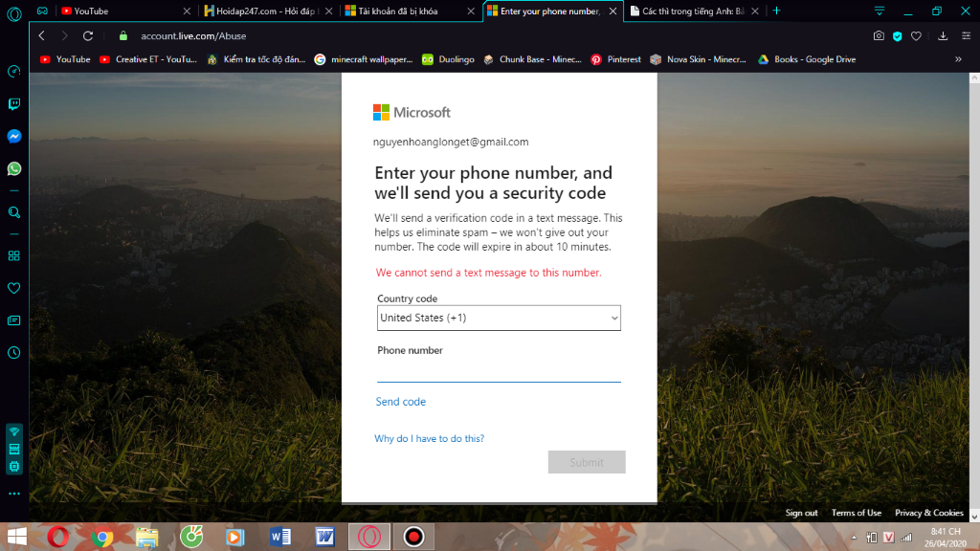980x551 pixels.
Task: Open the Duolingo bookmark
Action: tap(448, 59)
